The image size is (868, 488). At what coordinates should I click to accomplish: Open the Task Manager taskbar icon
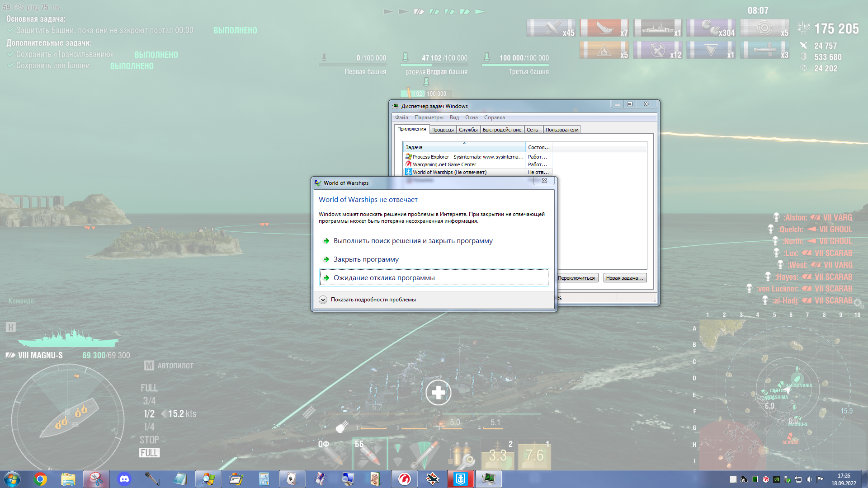pyautogui.click(x=488, y=479)
